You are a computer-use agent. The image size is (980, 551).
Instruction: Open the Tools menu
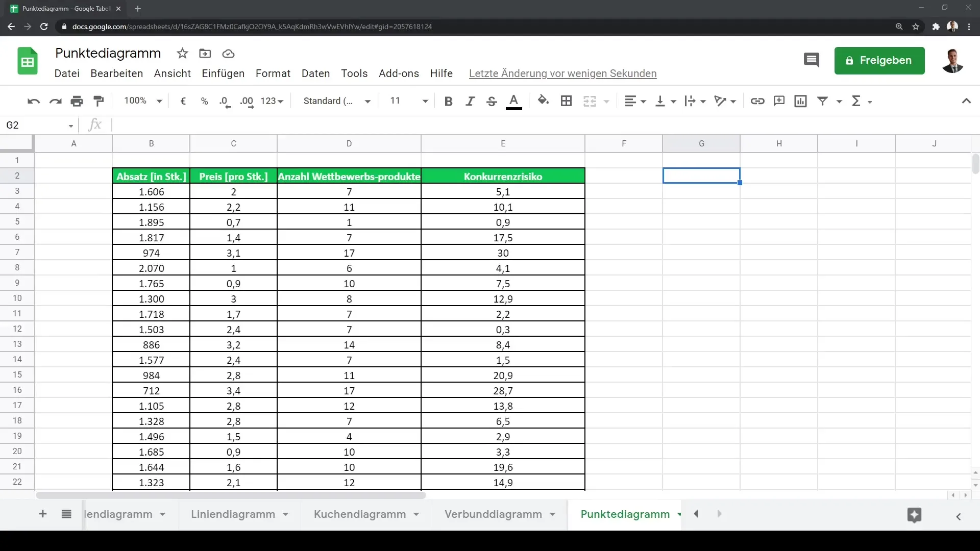pos(354,73)
